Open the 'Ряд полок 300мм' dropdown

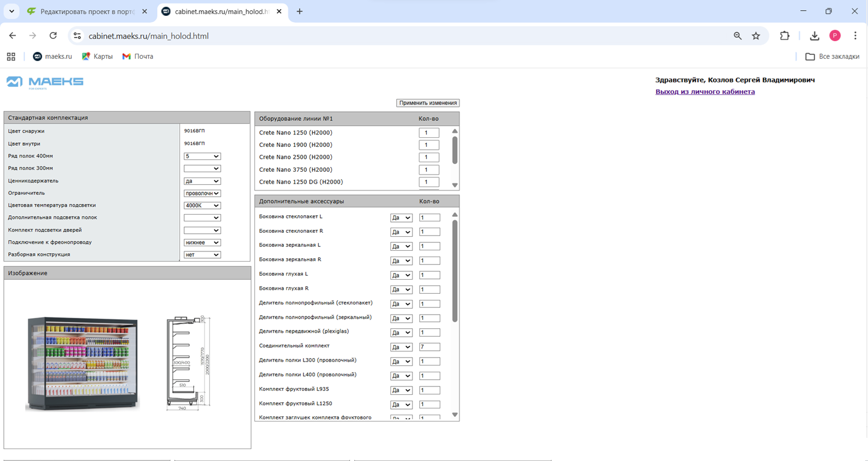click(202, 168)
